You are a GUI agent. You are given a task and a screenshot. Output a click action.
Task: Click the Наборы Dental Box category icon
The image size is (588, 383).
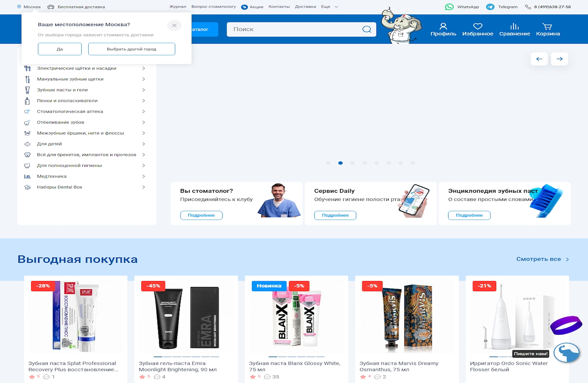[27, 187]
